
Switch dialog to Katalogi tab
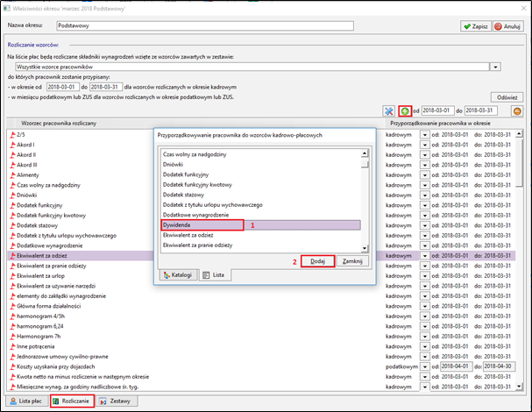179,275
